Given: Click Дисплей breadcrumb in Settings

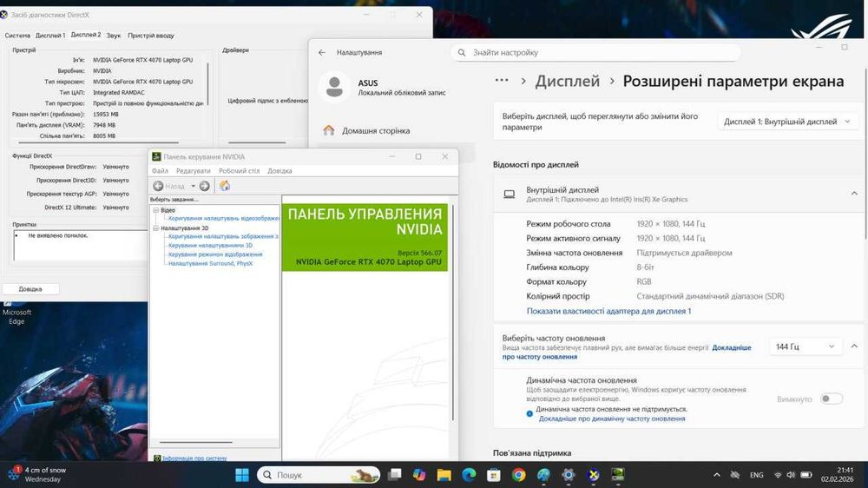Looking at the screenshot, I should pos(568,81).
